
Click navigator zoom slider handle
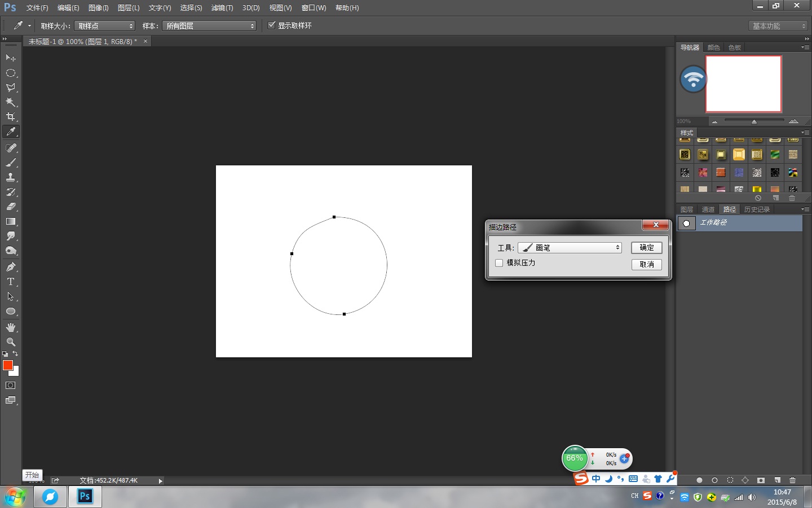754,121
